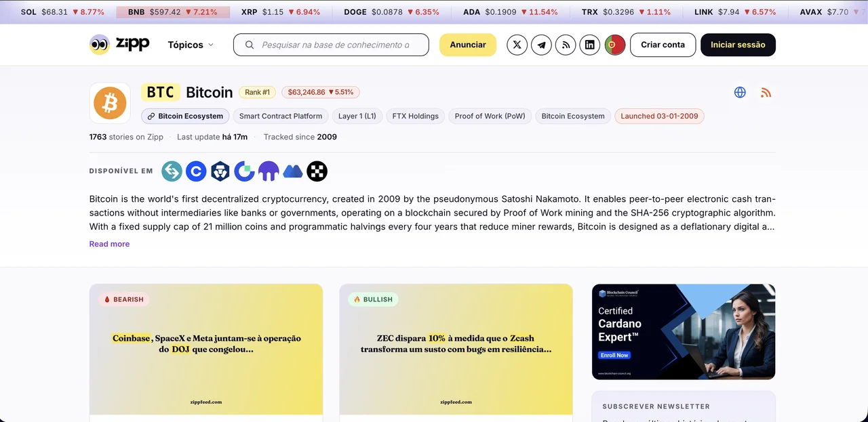Select TRX ticker in price bar

[626, 12]
